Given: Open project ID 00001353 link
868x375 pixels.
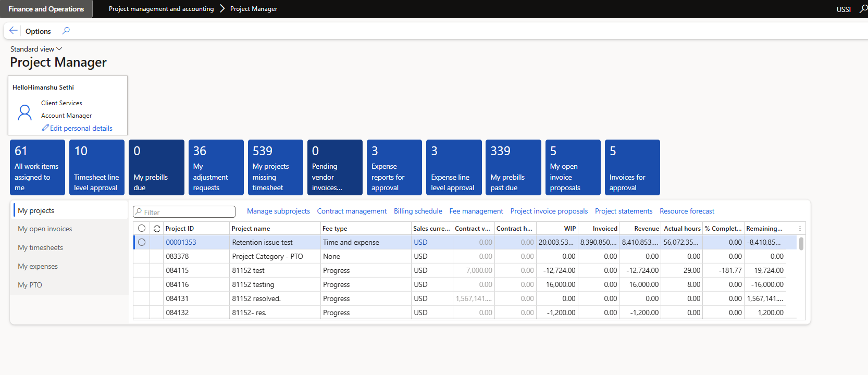Looking at the screenshot, I should click(181, 242).
